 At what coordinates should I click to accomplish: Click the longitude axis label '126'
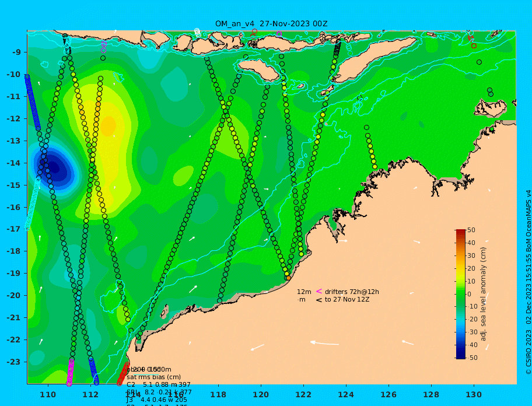click(388, 395)
